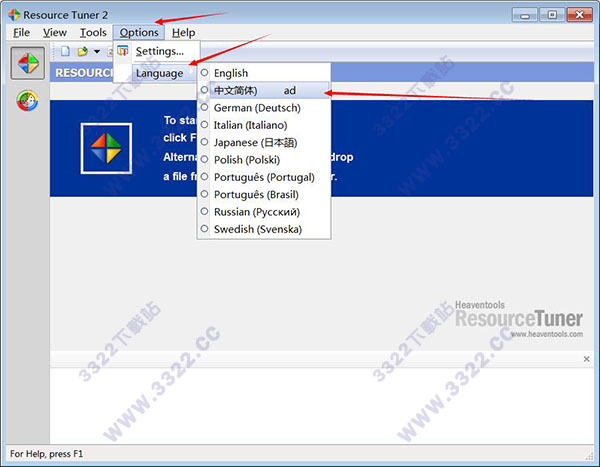600x467 pixels.
Task: Click the New file toolbar icon
Action: (x=65, y=51)
